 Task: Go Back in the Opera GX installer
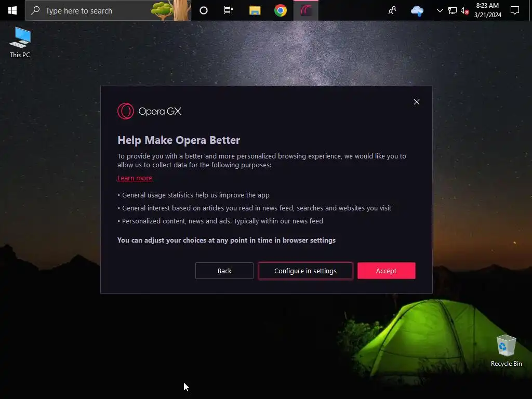pyautogui.click(x=224, y=271)
